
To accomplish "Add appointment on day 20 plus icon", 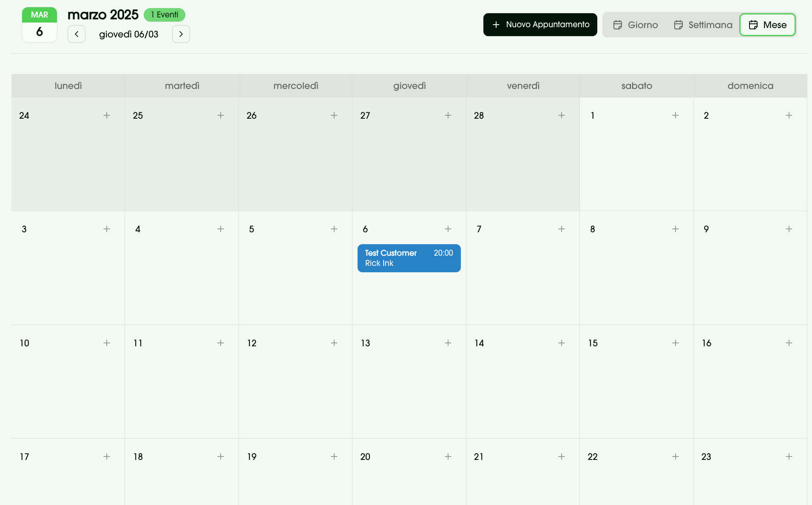I will pos(448,456).
